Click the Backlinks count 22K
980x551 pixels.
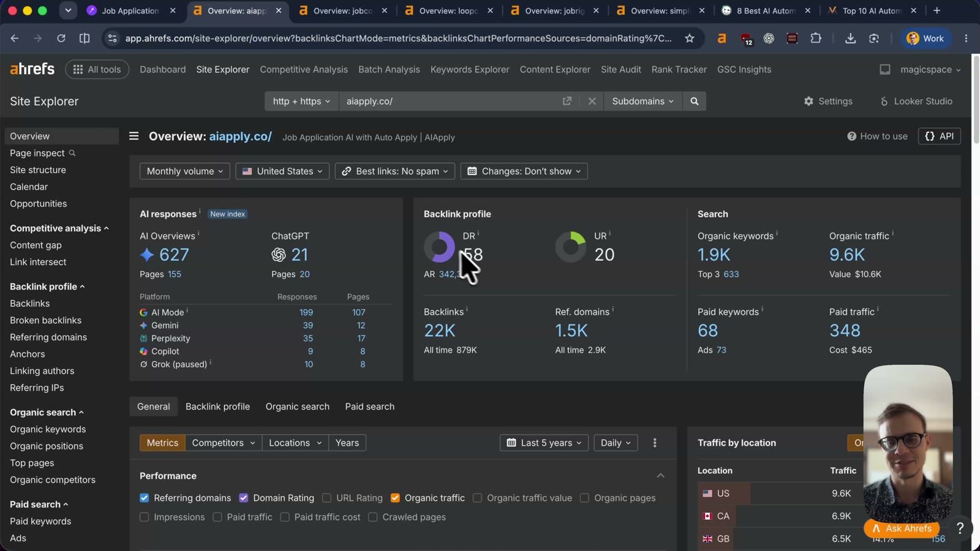pos(439,331)
